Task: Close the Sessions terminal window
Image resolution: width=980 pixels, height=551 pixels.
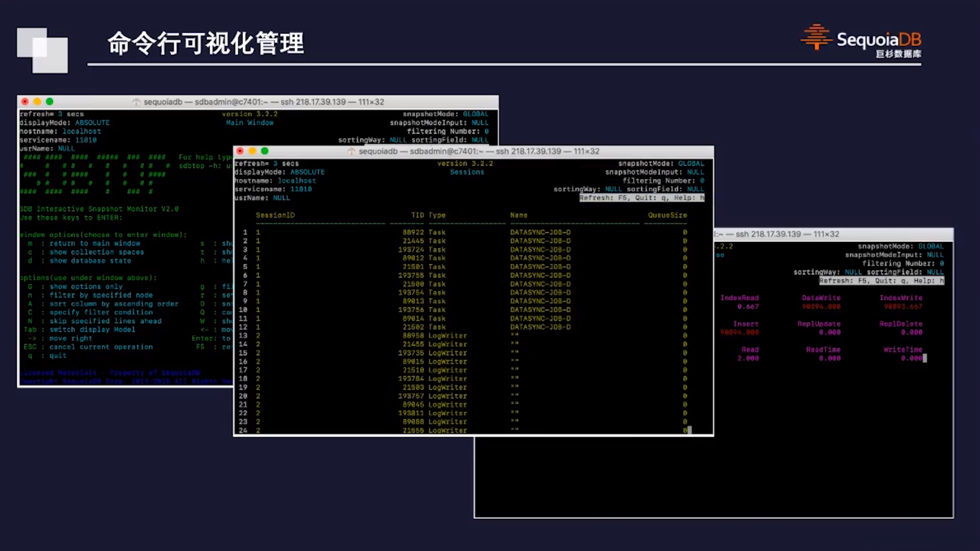Action: [x=240, y=151]
